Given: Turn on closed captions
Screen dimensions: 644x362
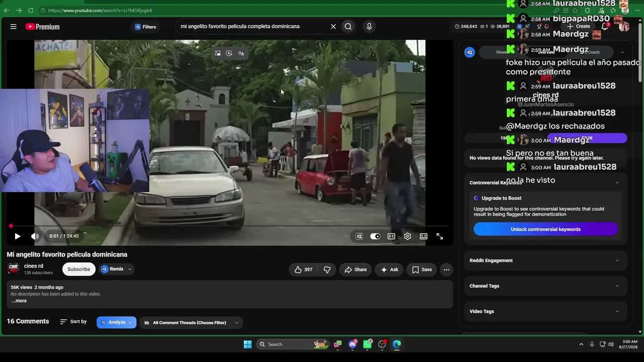Looking at the screenshot, I should point(391,236).
